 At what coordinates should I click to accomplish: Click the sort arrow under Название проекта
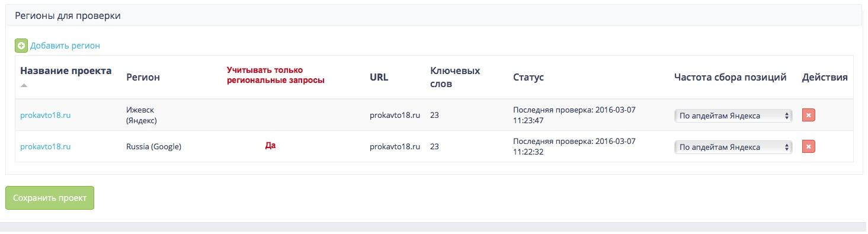pyautogui.click(x=24, y=85)
